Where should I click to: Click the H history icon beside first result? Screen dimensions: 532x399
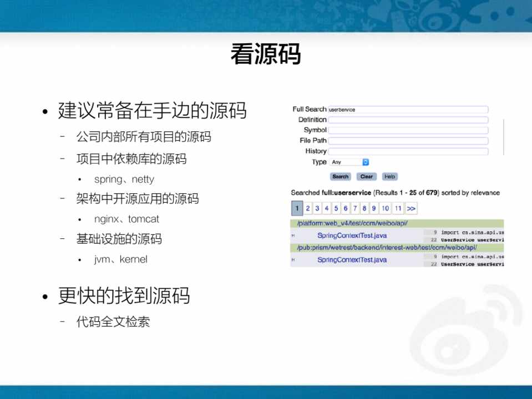pos(293,236)
